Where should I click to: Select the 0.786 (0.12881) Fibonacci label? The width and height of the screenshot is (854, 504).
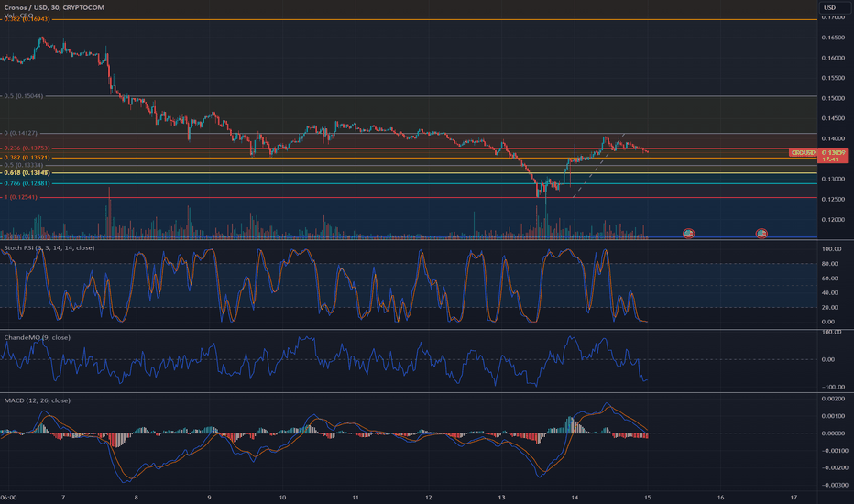[x=27, y=183]
